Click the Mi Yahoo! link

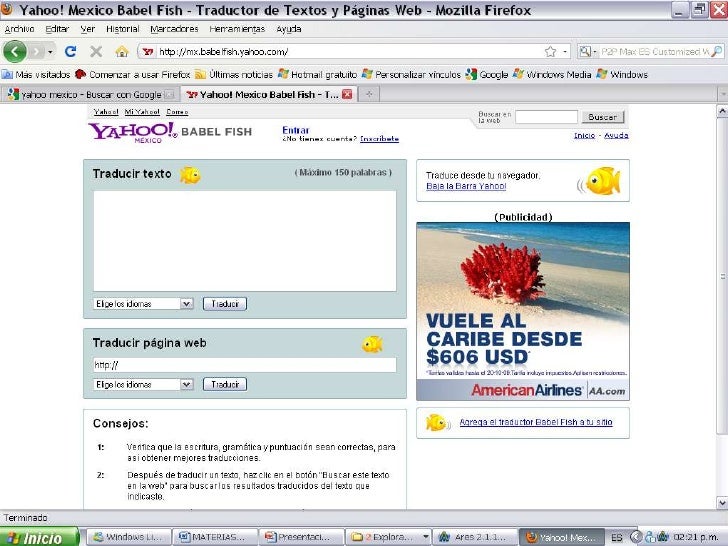point(142,112)
